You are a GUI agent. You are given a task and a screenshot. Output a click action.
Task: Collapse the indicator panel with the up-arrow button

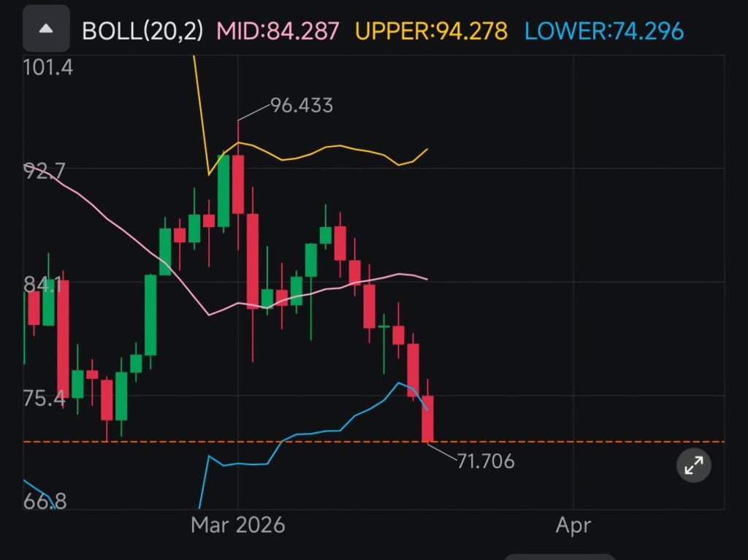[46, 29]
